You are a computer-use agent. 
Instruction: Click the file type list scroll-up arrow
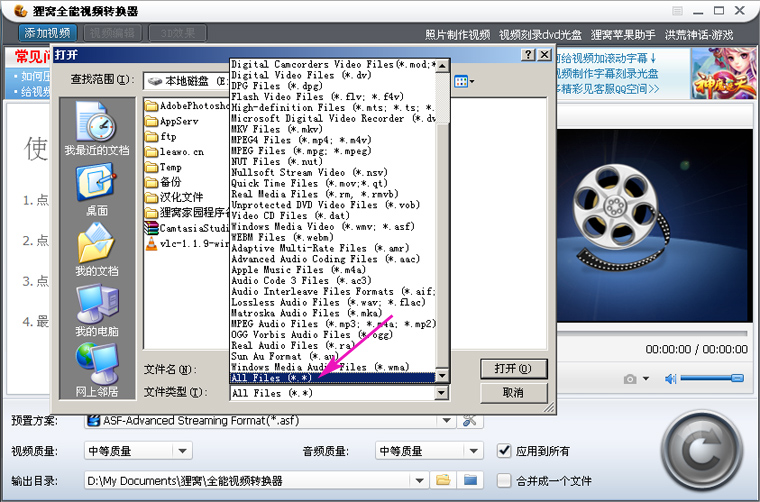click(442, 65)
